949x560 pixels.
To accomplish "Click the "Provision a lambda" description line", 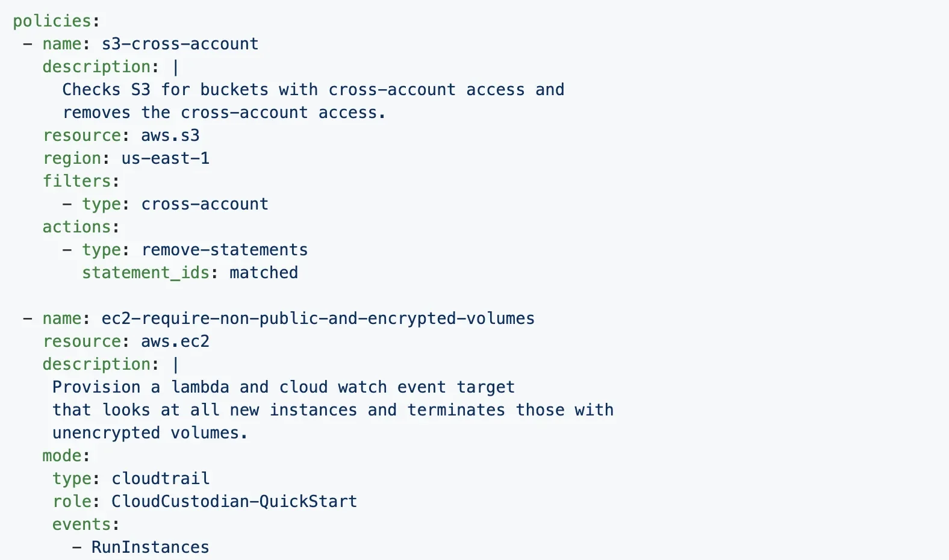I will [x=283, y=387].
